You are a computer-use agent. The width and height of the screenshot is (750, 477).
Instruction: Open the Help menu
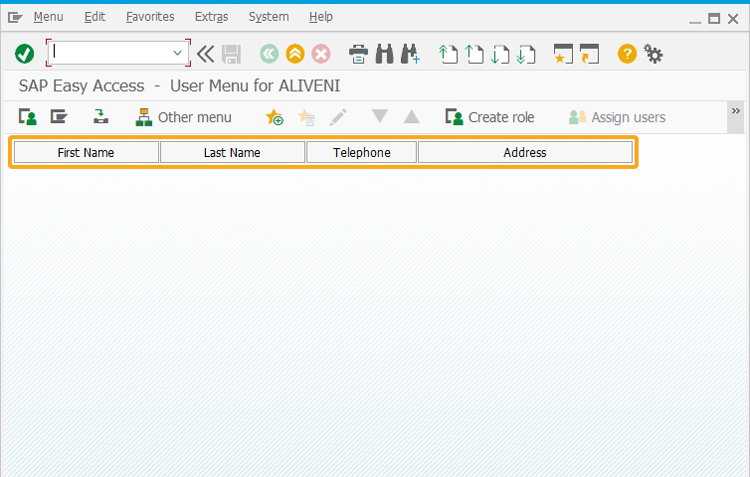coord(320,17)
